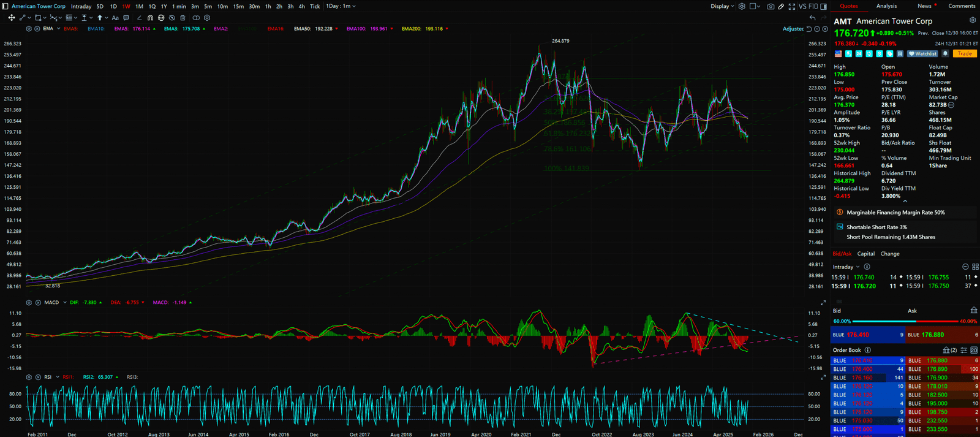Click the fullscreen expand chart icon

(791, 6)
